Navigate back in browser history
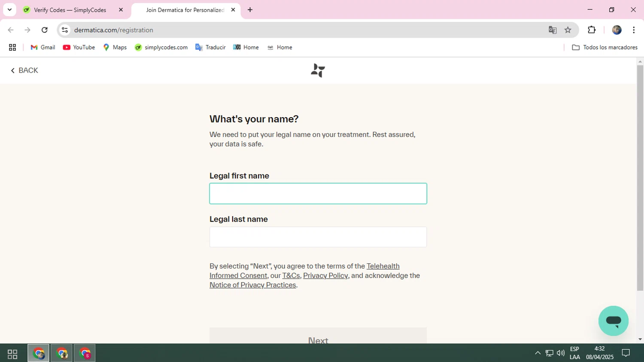Image resolution: width=644 pixels, height=362 pixels. coord(11,30)
